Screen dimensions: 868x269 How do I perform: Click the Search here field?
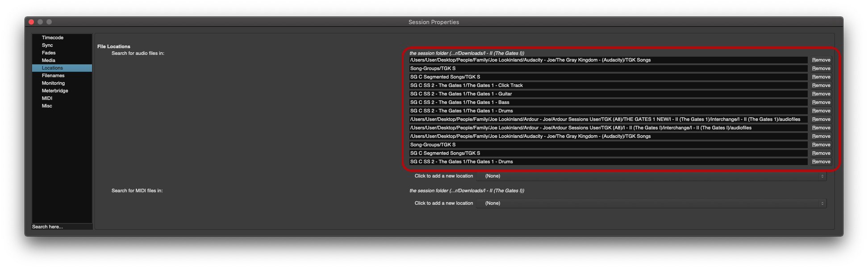pos(62,227)
